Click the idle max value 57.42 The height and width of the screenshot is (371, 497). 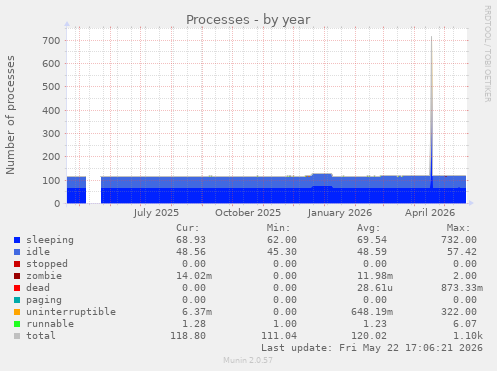click(x=462, y=252)
